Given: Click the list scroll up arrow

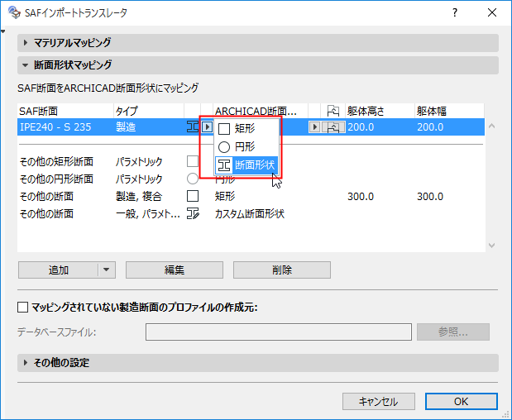Looking at the screenshot, I should (x=492, y=126).
